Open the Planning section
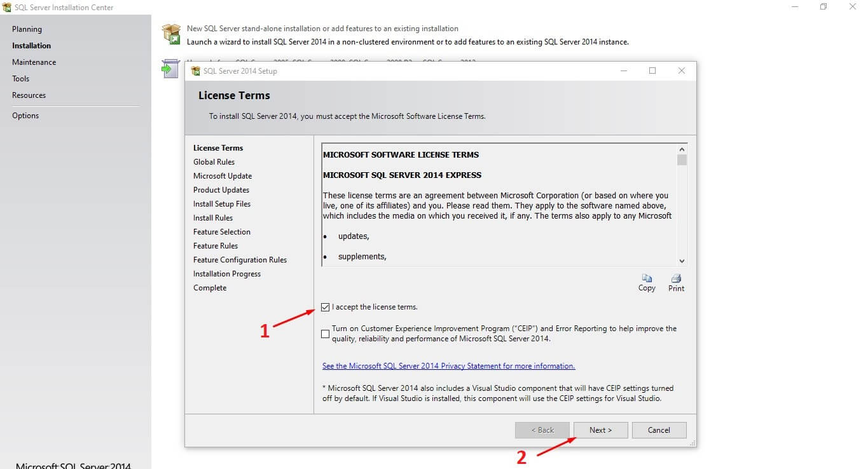 click(x=27, y=29)
